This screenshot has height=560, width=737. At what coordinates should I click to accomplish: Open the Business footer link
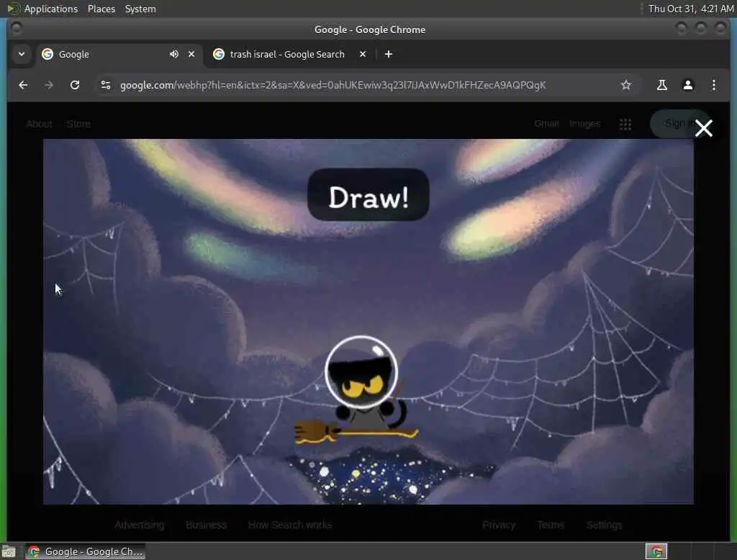click(x=206, y=525)
